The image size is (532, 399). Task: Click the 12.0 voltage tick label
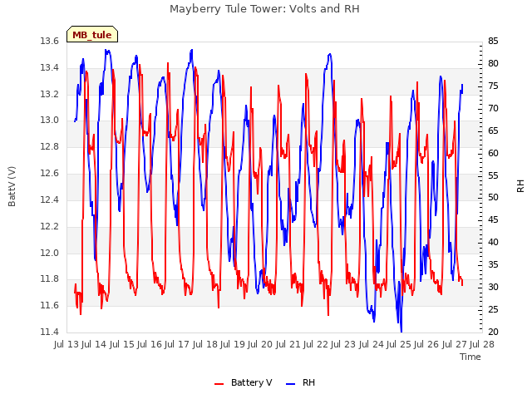(x=50, y=253)
